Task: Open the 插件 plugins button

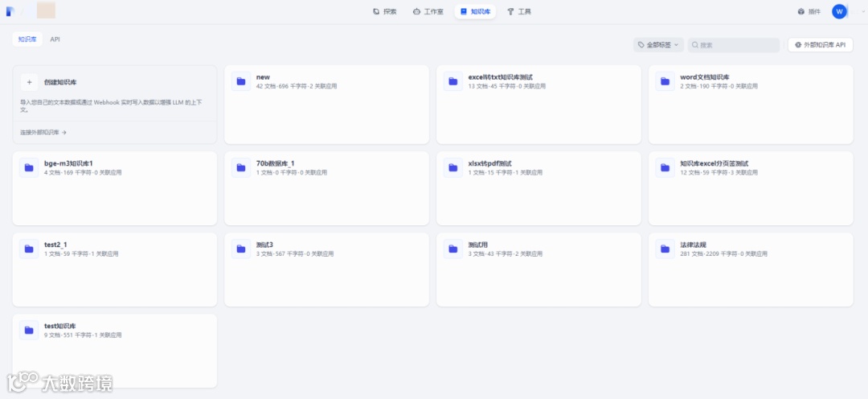Action: (x=809, y=11)
